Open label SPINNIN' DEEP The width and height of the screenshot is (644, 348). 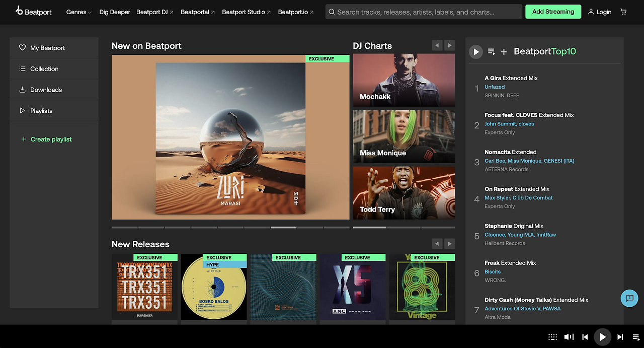502,95
